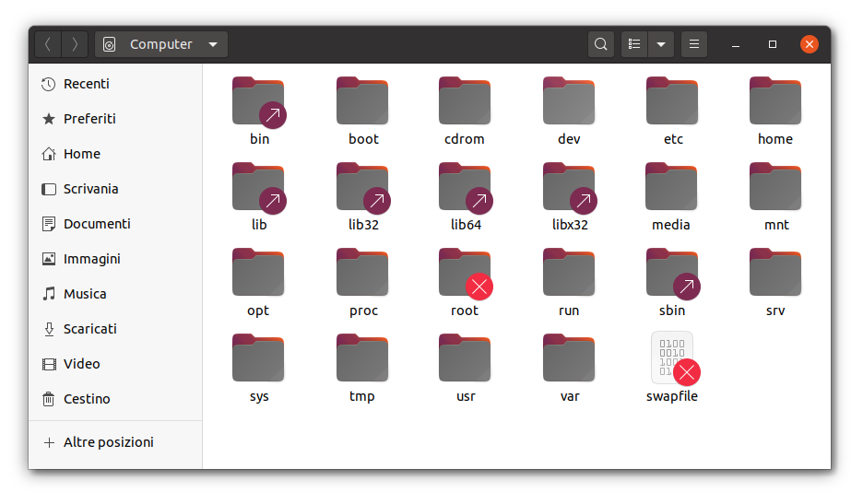Go to Home in the sidebar
863x504 pixels.
(81, 154)
